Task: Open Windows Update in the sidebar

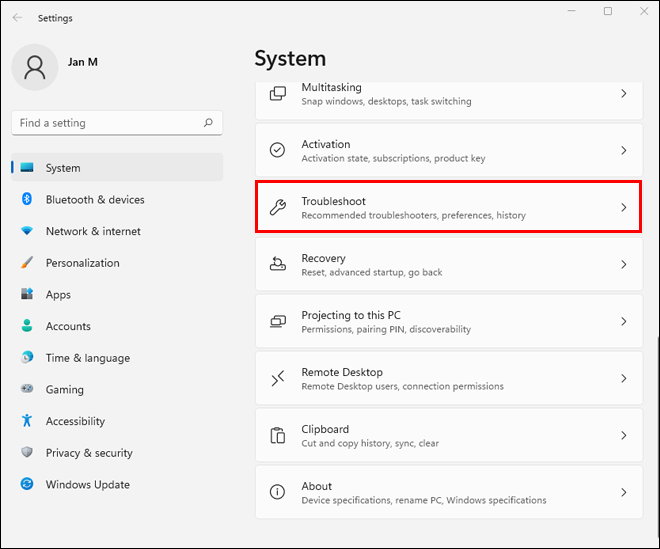Action: (x=88, y=485)
